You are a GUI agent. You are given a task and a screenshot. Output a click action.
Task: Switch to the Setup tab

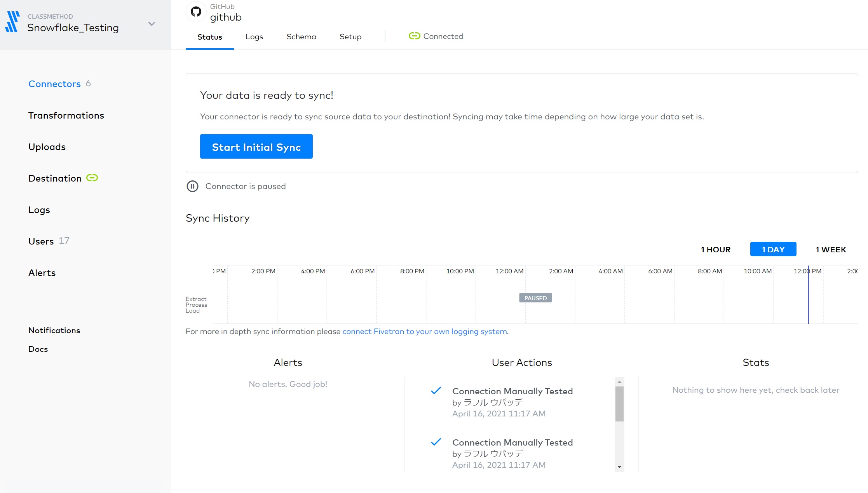coord(350,36)
